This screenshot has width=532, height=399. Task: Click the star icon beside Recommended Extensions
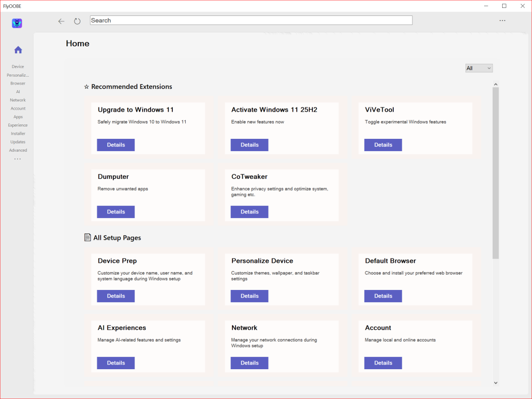[x=87, y=87]
